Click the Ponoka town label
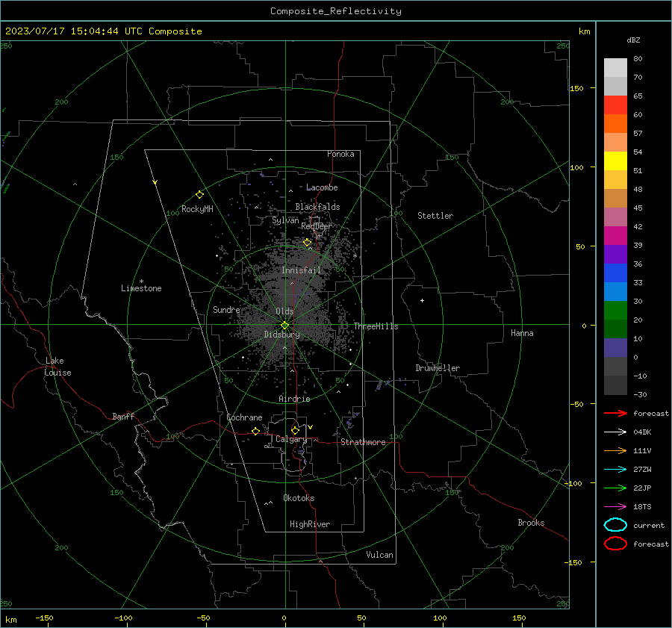The image size is (672, 628). pos(340,154)
